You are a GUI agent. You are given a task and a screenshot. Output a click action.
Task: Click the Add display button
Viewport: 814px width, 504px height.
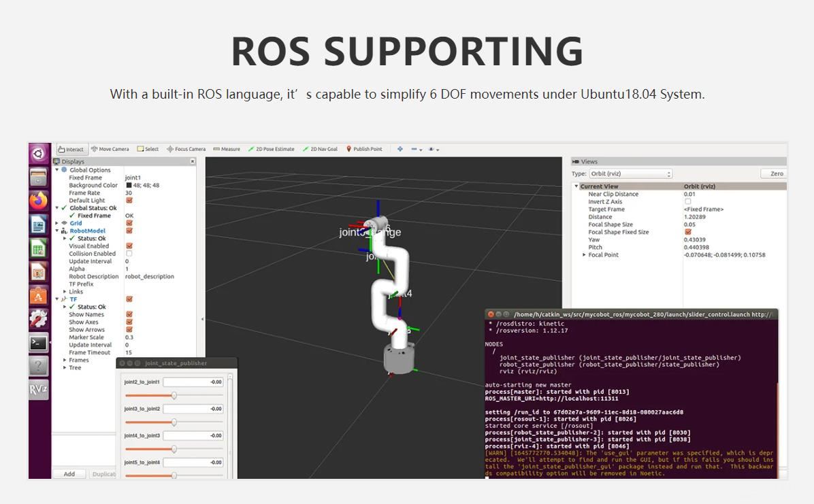pos(69,474)
